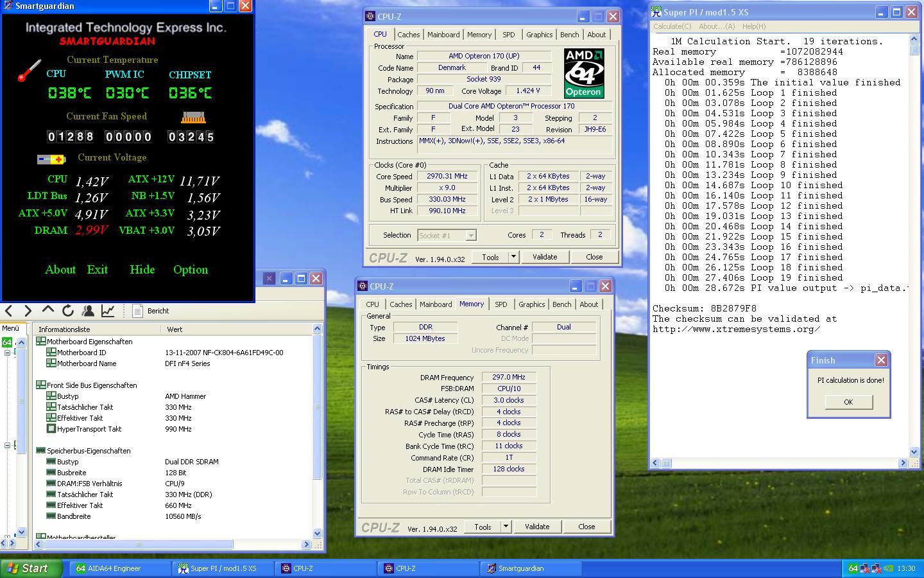This screenshot has height=578, width=924.
Task: Select Motherboard Name row
Action: pos(173,363)
